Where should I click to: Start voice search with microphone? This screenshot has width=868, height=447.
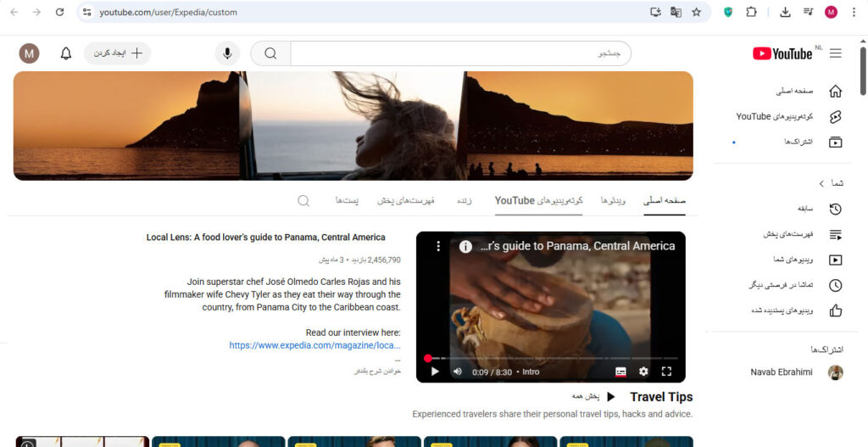[227, 53]
